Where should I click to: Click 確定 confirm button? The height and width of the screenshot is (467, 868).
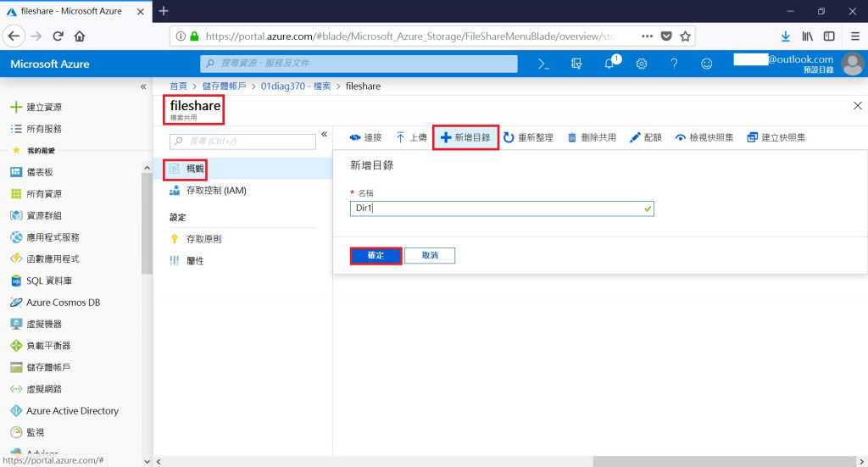(376, 256)
